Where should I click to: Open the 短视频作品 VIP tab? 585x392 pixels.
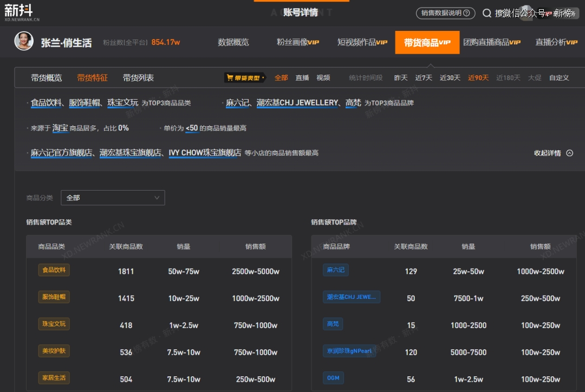pos(362,42)
